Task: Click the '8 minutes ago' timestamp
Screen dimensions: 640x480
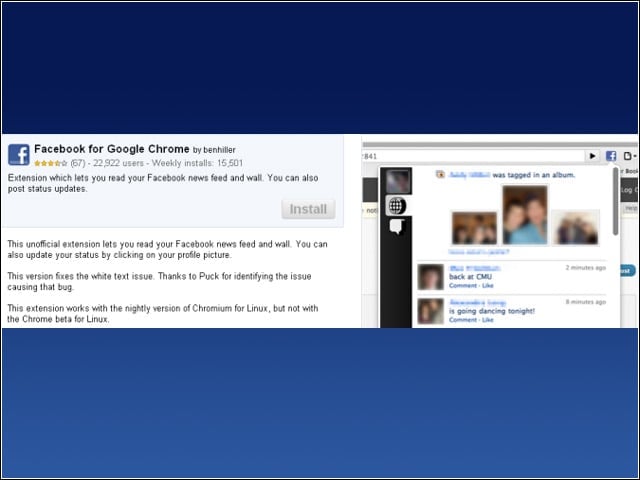Action: (x=586, y=302)
